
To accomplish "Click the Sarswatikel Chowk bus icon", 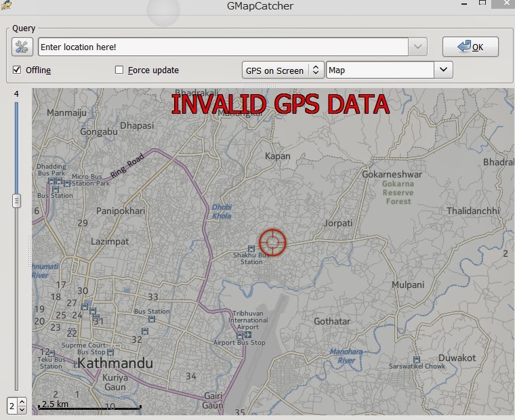I will (417, 359).
